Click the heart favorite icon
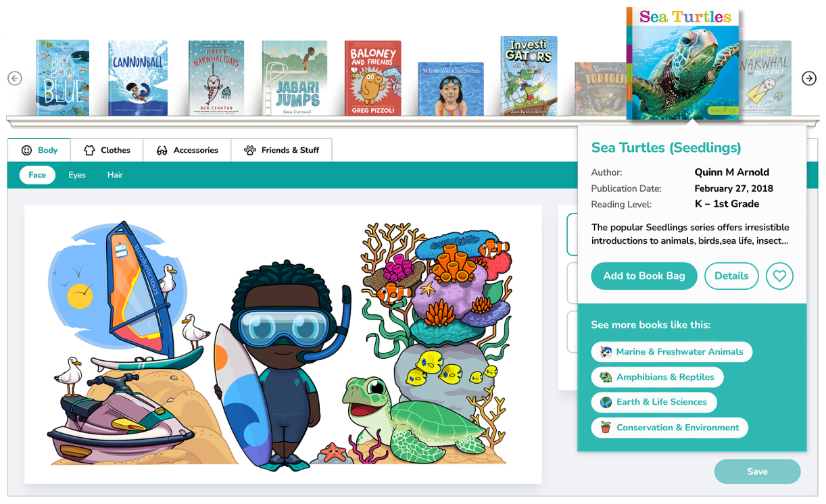 (x=779, y=276)
